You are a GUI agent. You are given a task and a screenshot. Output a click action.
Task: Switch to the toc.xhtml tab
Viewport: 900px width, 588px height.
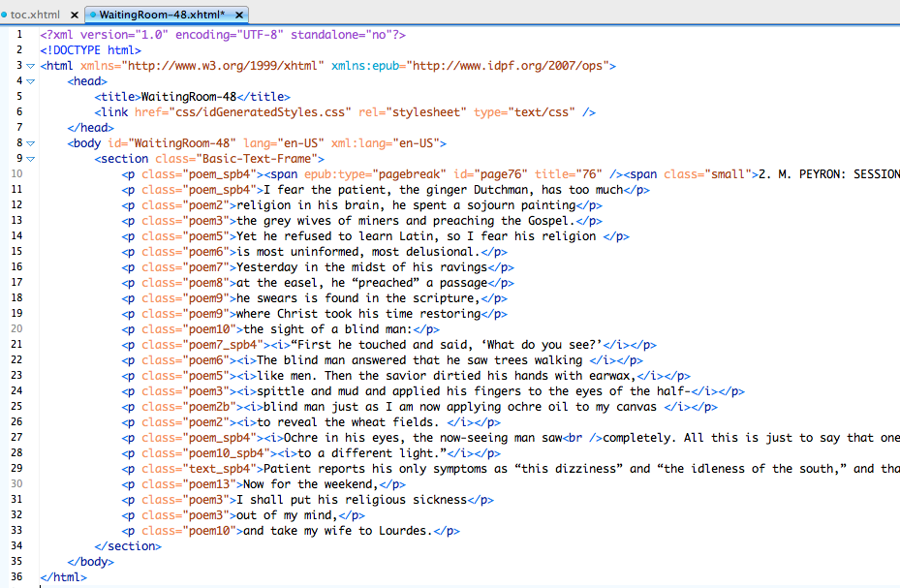tap(35, 15)
